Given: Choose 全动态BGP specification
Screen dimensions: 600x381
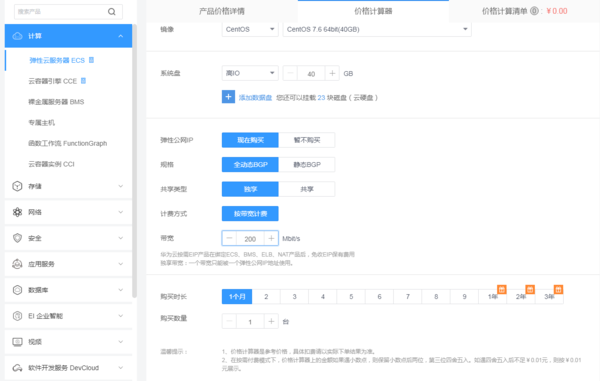Looking at the screenshot, I should (250, 164).
